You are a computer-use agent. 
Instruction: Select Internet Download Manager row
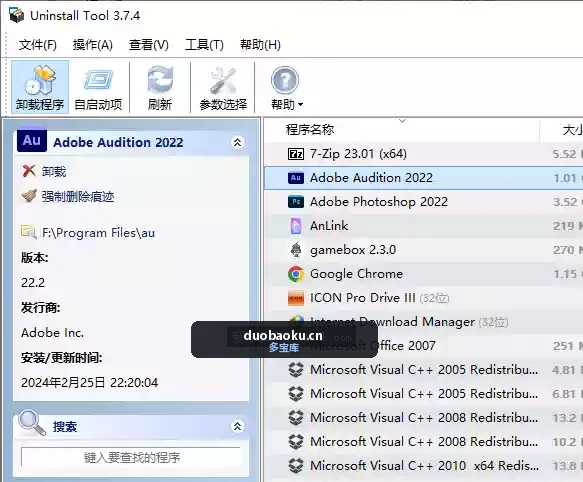[x=423, y=322]
